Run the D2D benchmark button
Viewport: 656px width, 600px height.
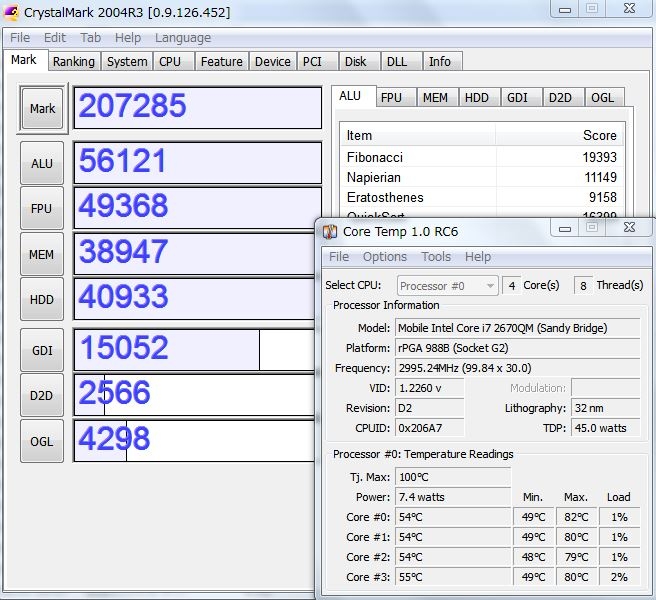click(42, 395)
